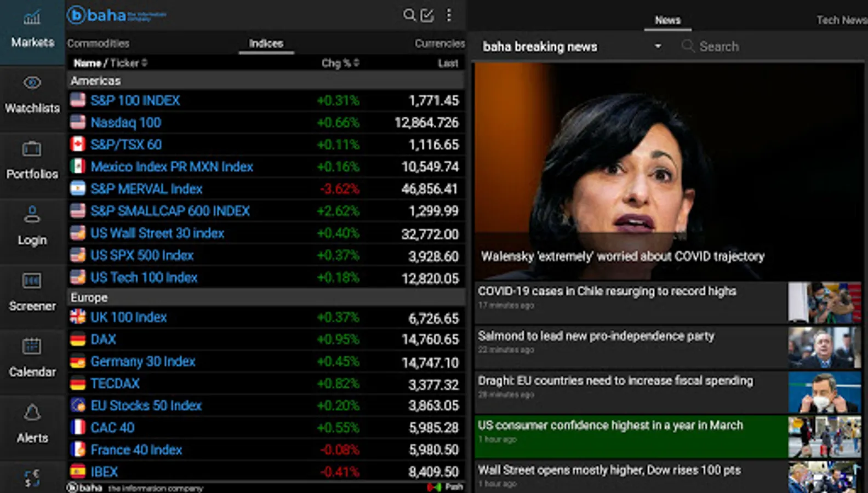This screenshot has width=868, height=493.
Task: Collapse the Europe section header
Action: click(x=266, y=297)
